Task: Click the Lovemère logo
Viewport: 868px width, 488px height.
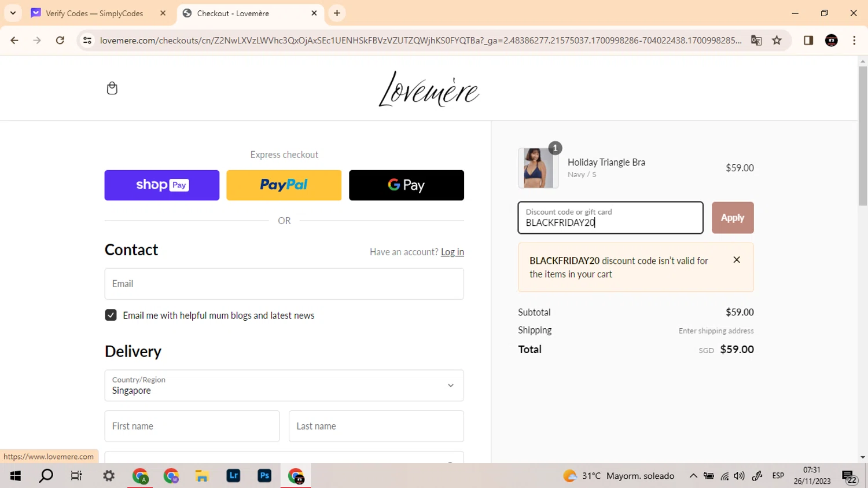Action: (x=429, y=89)
